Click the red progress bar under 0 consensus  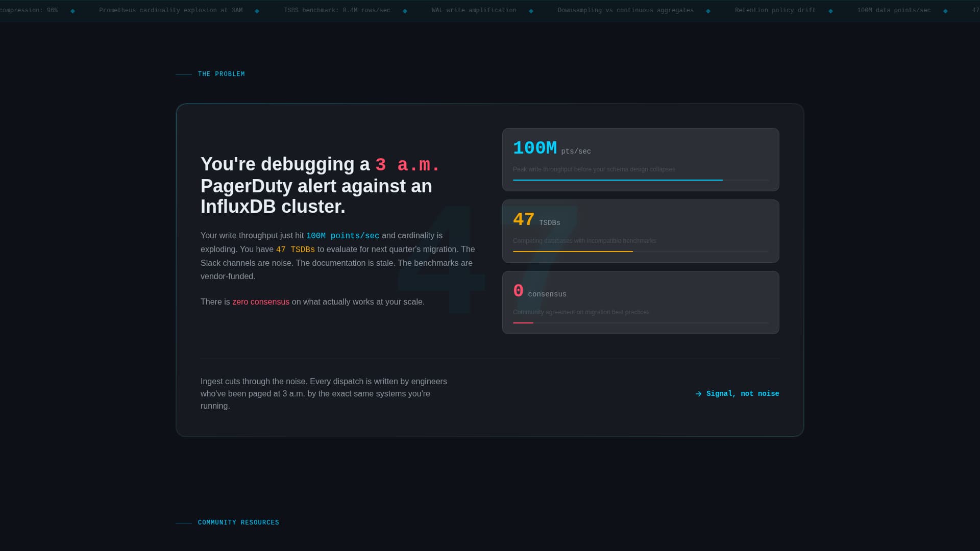(x=523, y=323)
